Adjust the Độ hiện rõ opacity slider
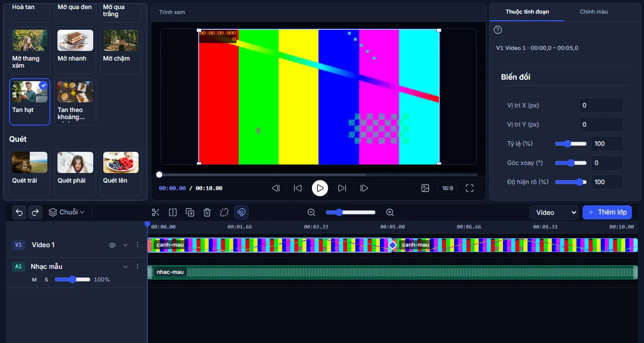Image resolution: width=644 pixels, height=343 pixels. click(x=571, y=182)
